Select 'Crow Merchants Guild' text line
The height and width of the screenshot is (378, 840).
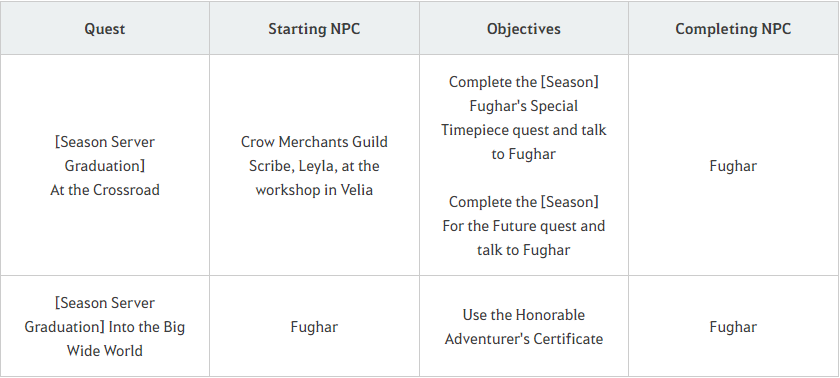tap(314, 142)
